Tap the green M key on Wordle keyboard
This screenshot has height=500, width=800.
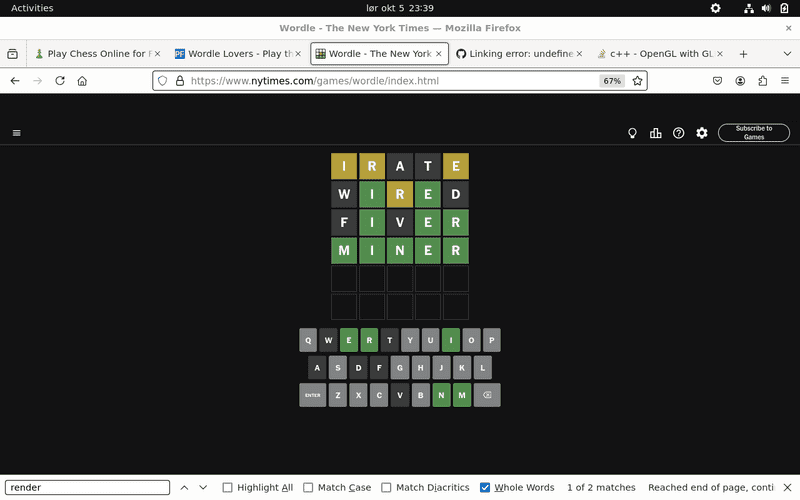(x=462, y=395)
